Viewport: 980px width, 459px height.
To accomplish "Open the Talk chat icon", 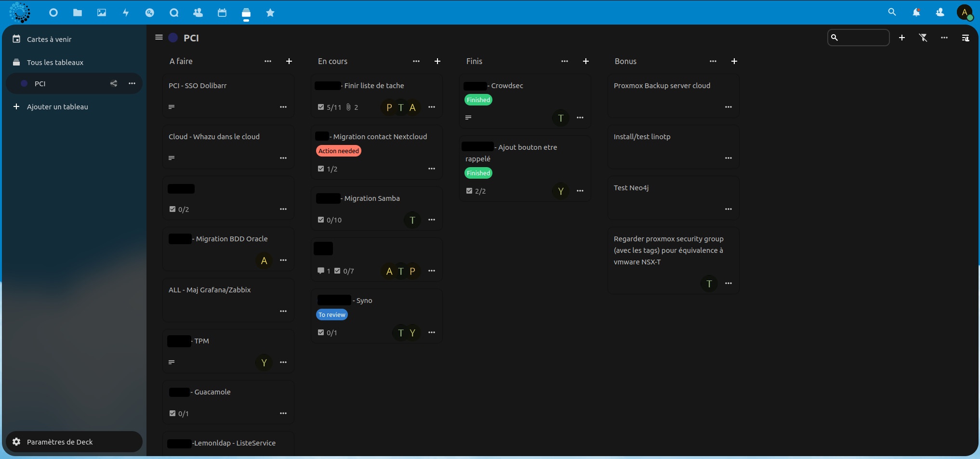I will [174, 13].
